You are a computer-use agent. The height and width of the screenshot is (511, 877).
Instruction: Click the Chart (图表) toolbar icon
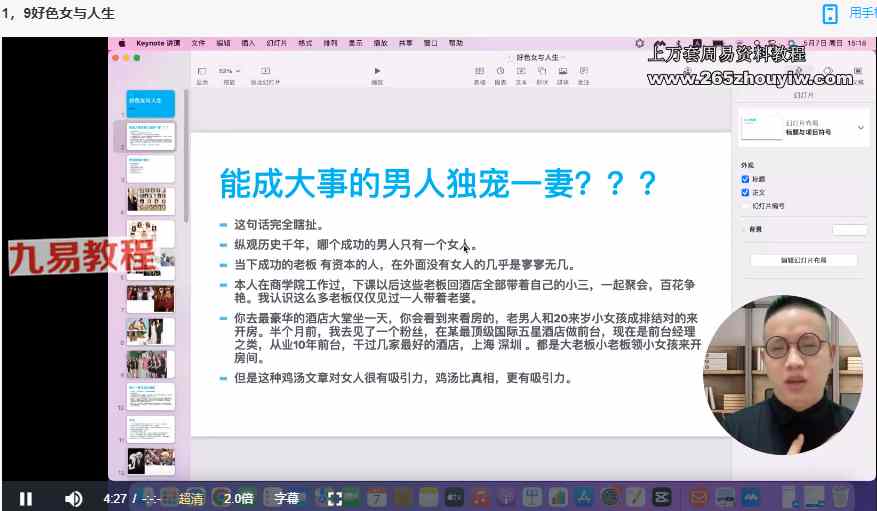click(500, 71)
